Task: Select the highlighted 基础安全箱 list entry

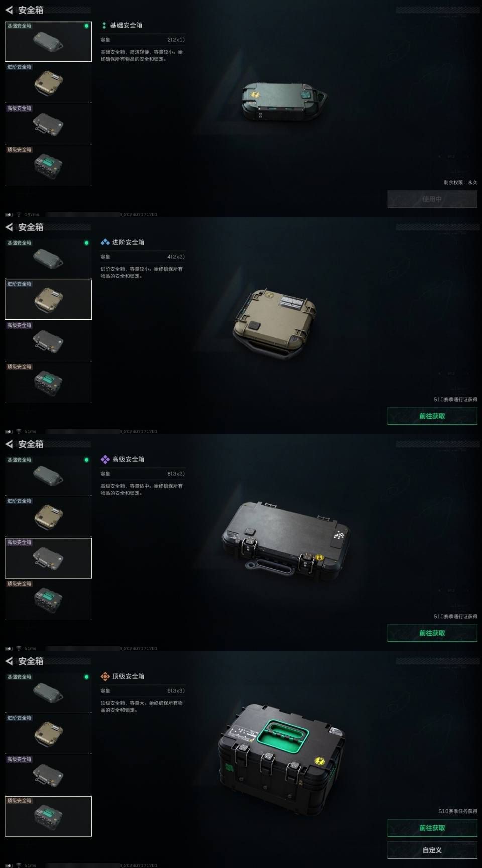Action: [48, 41]
